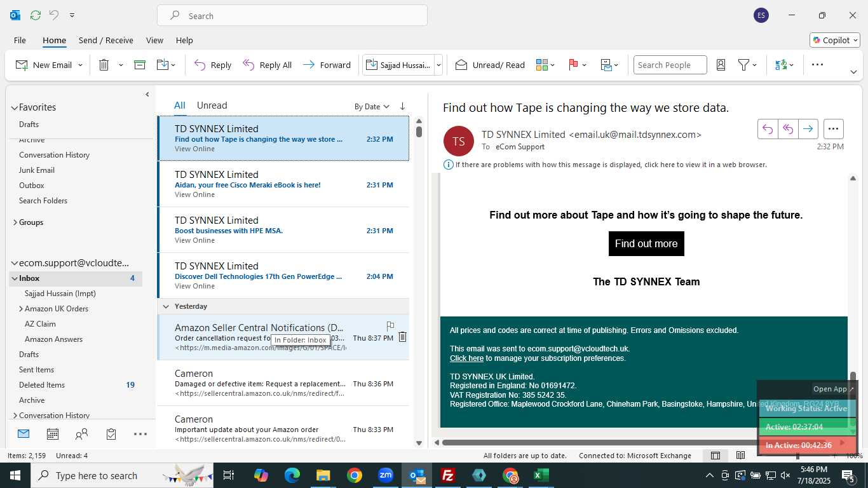Collapse the Favorites section

point(14,107)
